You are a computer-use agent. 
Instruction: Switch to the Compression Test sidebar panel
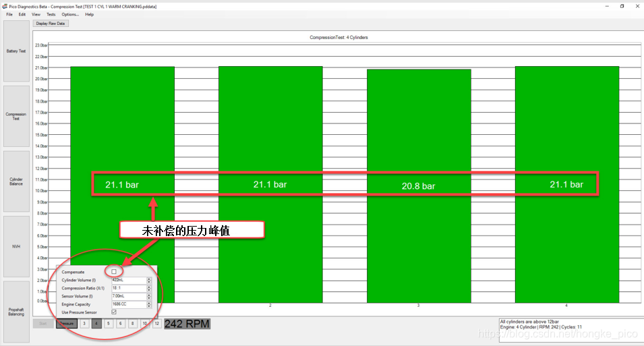(16, 116)
